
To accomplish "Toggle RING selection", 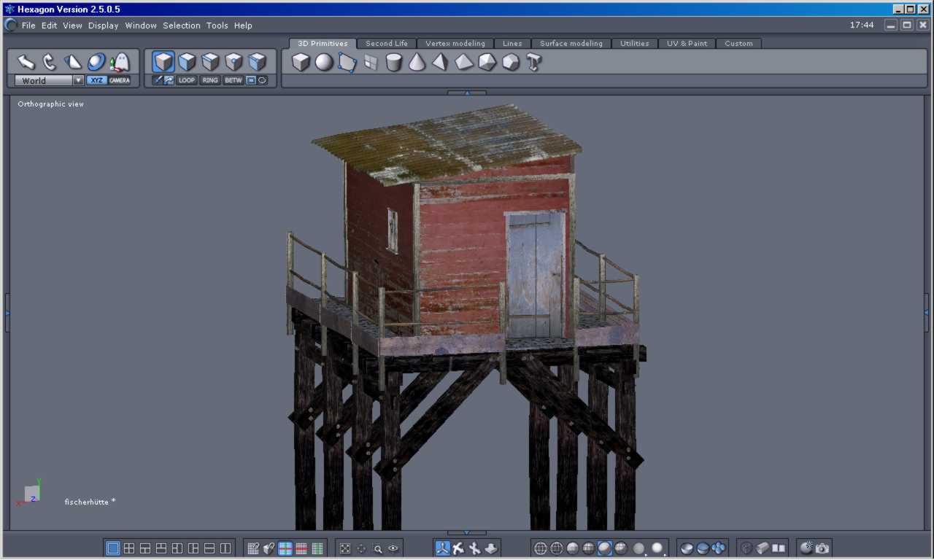I will pyautogui.click(x=210, y=80).
